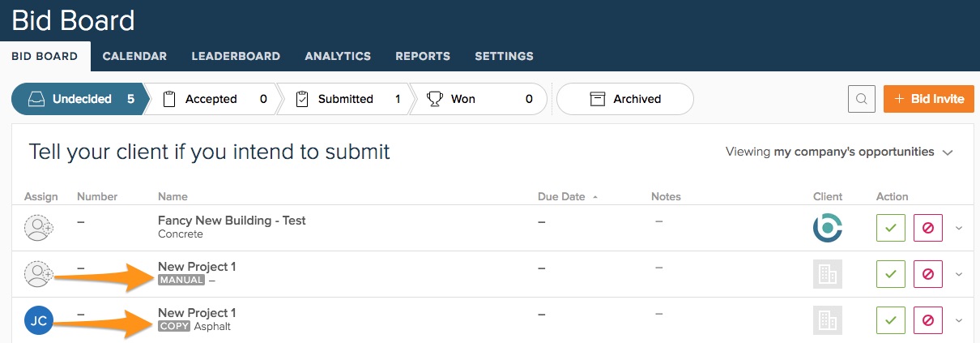Image resolution: width=980 pixels, height=343 pixels.
Task: Open assign icon for MANUAL New Project 1
Action: (38, 274)
